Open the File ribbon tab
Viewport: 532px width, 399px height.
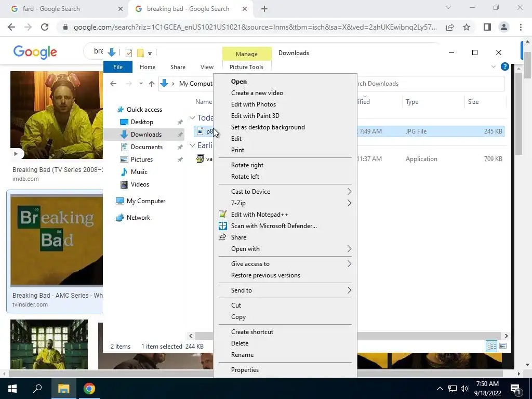click(x=118, y=67)
